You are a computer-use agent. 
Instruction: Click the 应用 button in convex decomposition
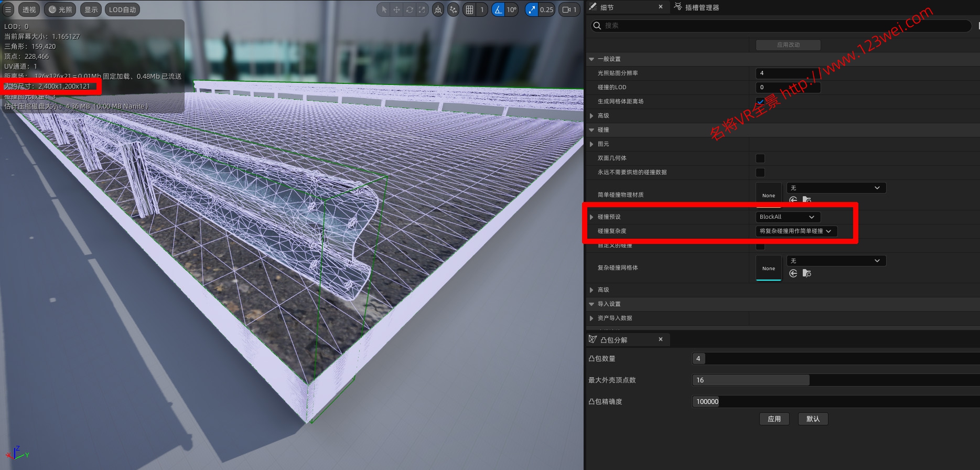point(774,419)
